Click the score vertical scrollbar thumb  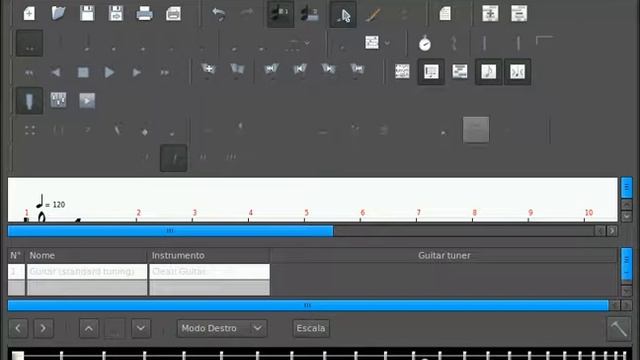pos(627,187)
